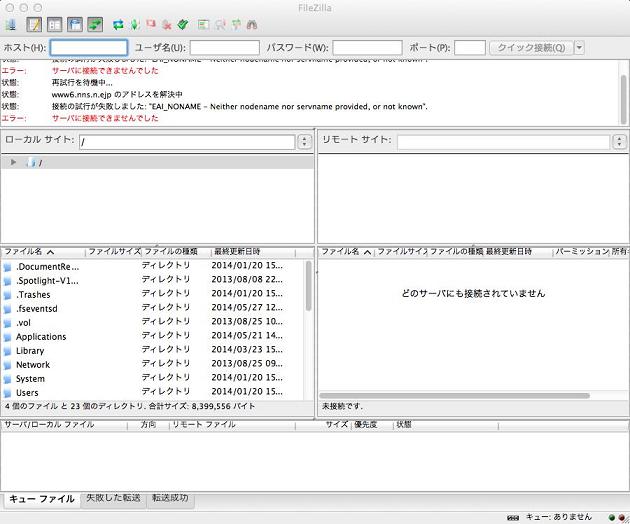
Task: Click the binoculars file search icon
Action: pyautogui.click(x=251, y=24)
